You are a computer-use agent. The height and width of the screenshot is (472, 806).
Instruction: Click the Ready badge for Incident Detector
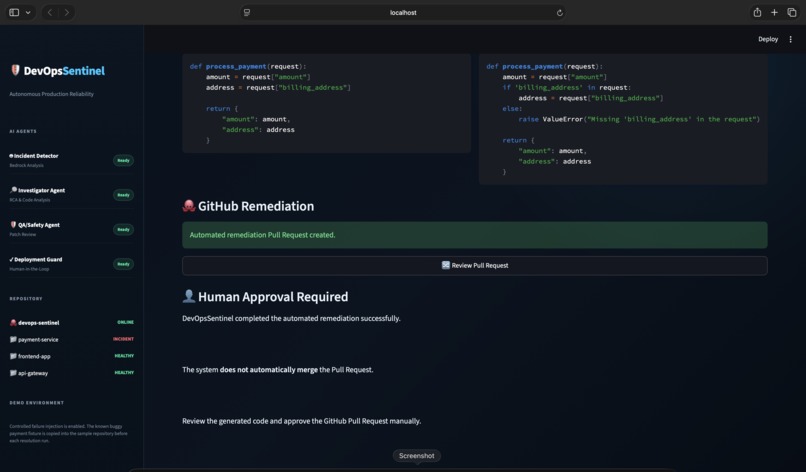123,160
